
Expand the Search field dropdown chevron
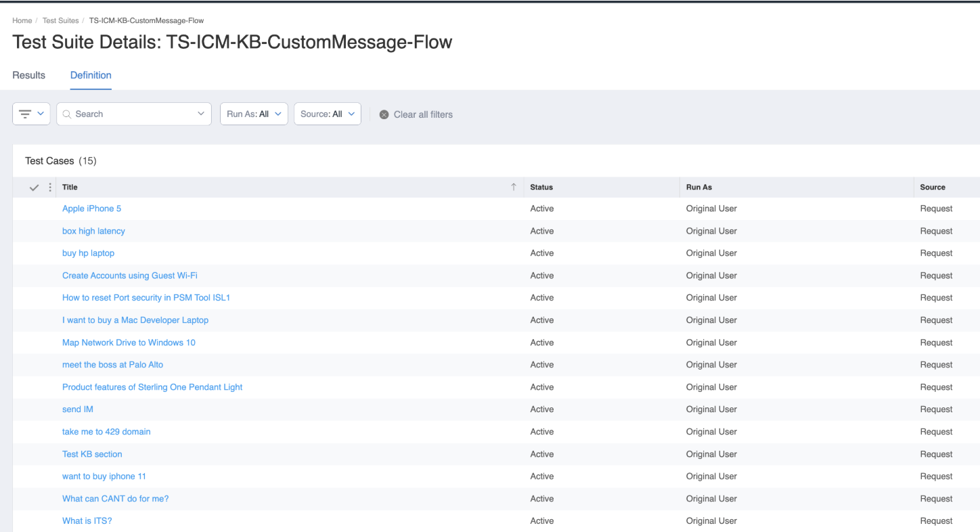point(201,114)
